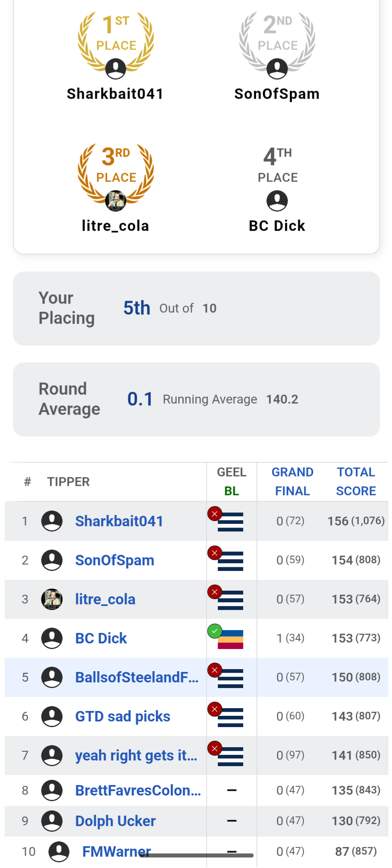
Task: Click the BL team label in header
Action: [x=231, y=491]
